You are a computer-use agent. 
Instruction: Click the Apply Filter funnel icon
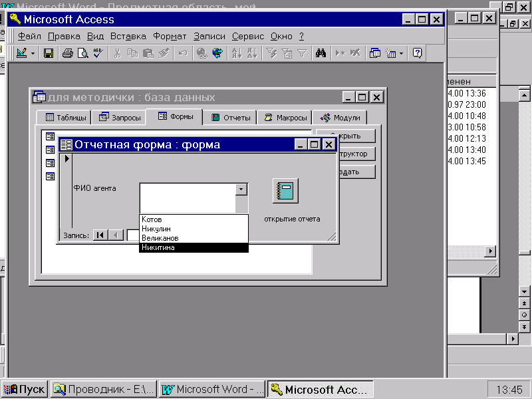tap(302, 53)
